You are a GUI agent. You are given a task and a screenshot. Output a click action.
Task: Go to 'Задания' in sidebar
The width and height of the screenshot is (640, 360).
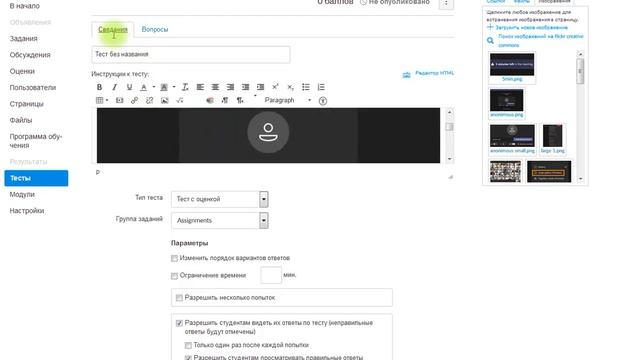coord(24,38)
